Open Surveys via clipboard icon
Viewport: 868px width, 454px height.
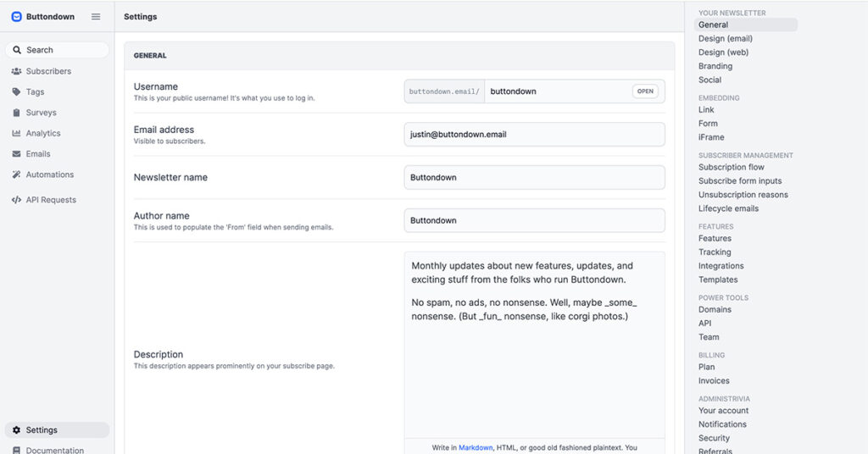tap(17, 113)
